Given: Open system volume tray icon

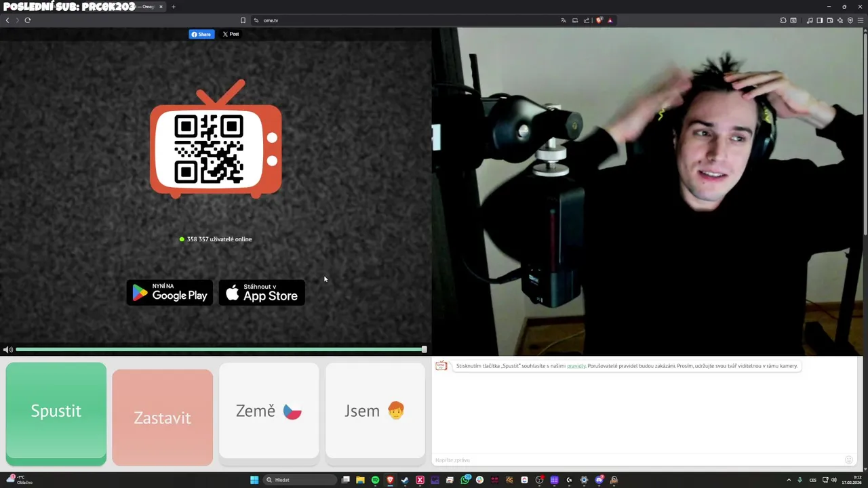Looking at the screenshot, I should [833, 480].
